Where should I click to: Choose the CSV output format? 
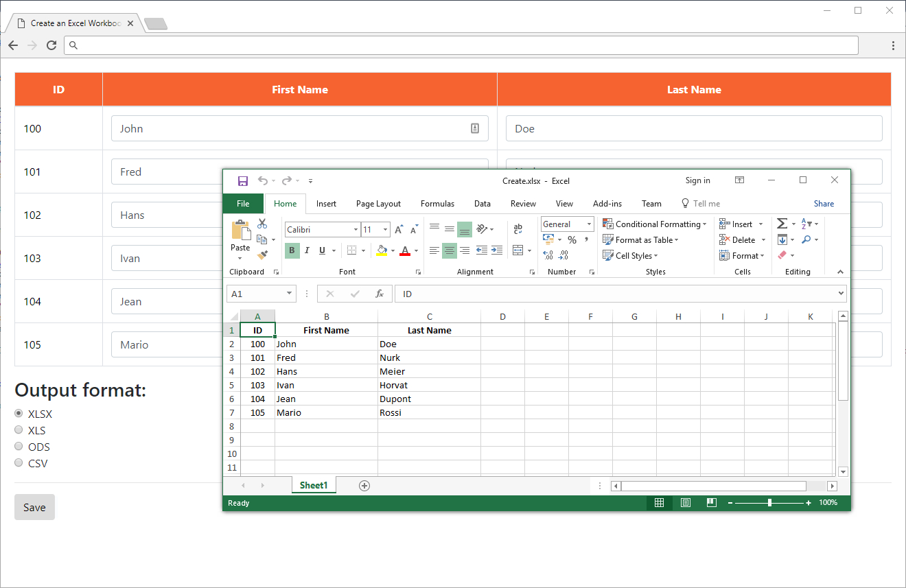19,462
